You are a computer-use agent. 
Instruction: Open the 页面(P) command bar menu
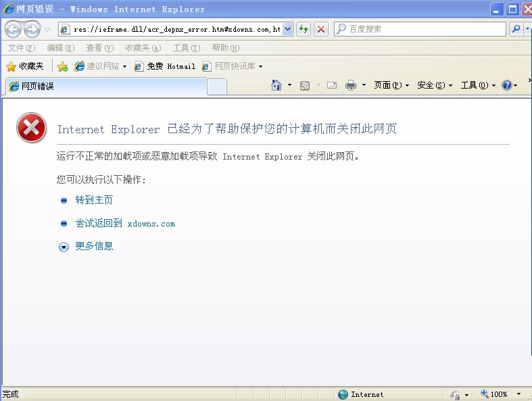tap(391, 85)
